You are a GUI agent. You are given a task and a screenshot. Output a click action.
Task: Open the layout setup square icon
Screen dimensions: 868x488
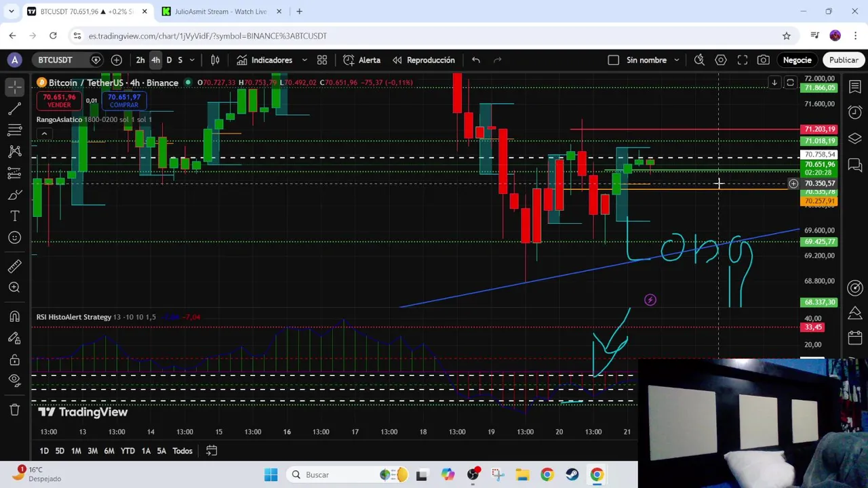613,60
